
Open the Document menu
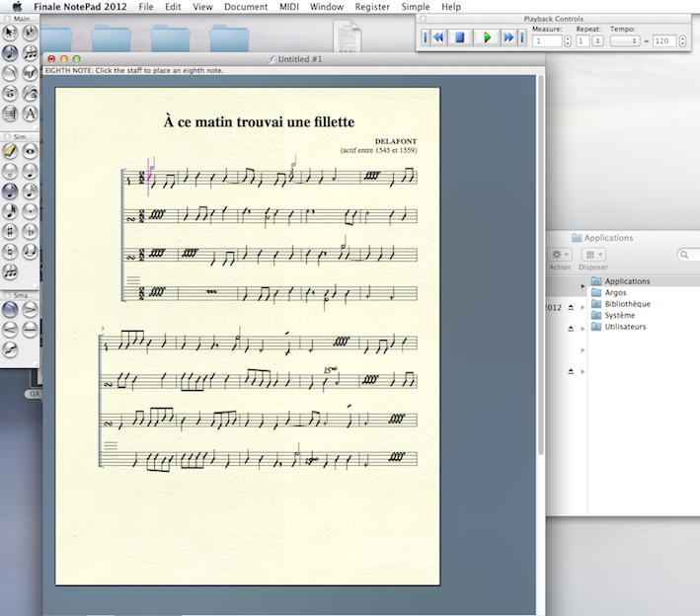tap(246, 7)
